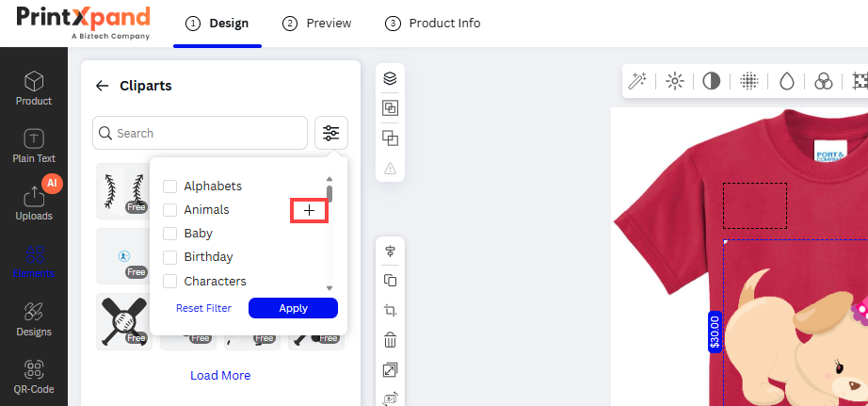Screen dimensions: 868x406
Task: Click the crop tool icon
Action: click(390, 310)
